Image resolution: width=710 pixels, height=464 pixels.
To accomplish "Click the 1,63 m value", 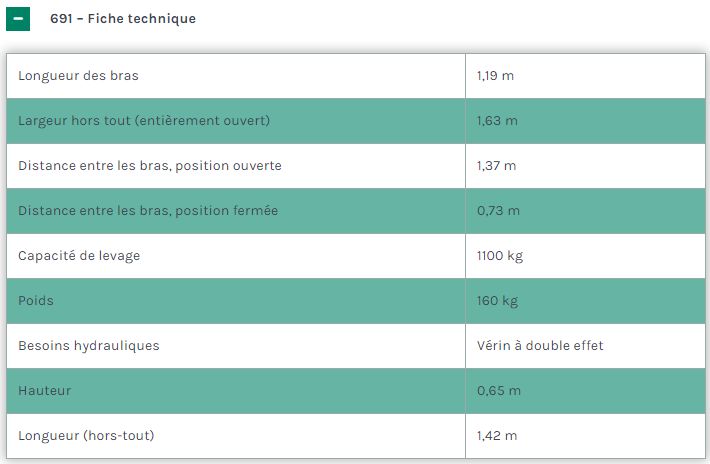I will click(497, 121).
